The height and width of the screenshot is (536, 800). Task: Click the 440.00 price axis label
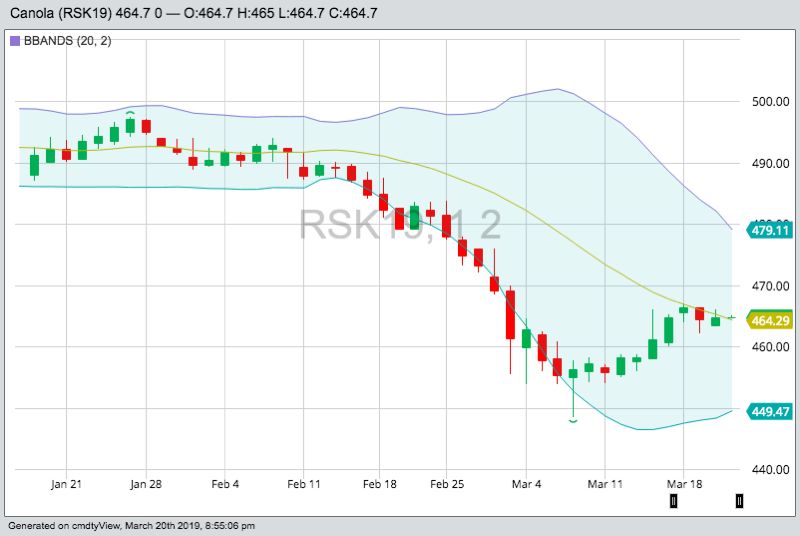(770, 470)
